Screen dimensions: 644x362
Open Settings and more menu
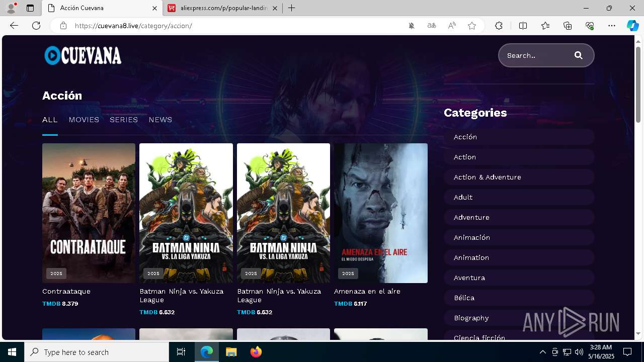(x=612, y=26)
